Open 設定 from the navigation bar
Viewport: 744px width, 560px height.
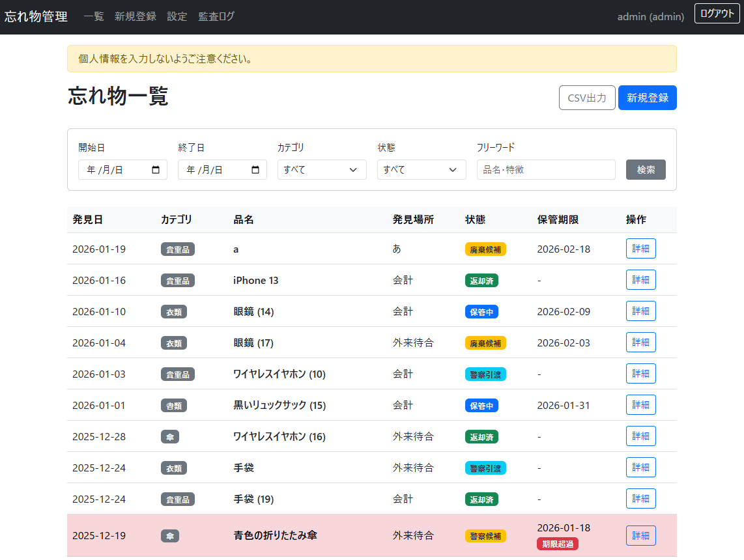(177, 16)
